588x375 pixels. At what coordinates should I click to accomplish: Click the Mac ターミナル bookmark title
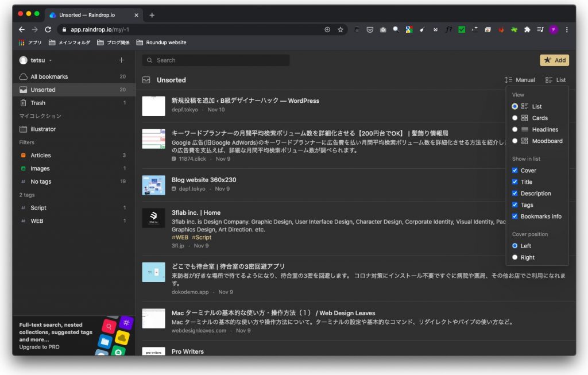point(273,313)
